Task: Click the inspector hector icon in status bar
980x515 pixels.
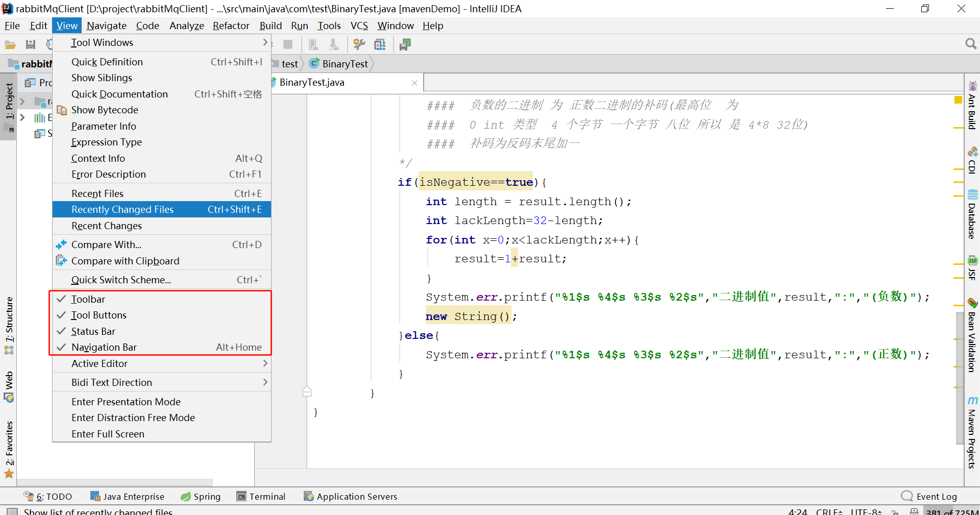Action: click(x=914, y=511)
